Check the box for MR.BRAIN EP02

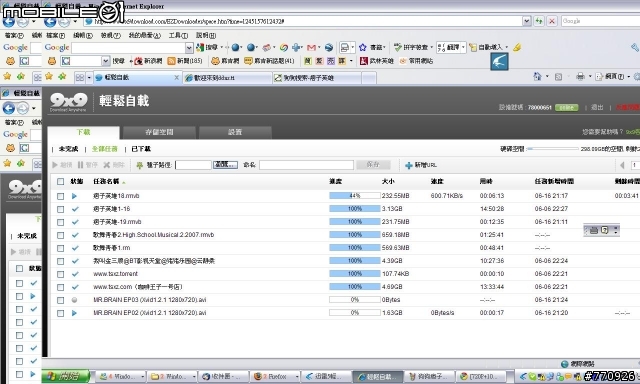pyautogui.click(x=60, y=313)
